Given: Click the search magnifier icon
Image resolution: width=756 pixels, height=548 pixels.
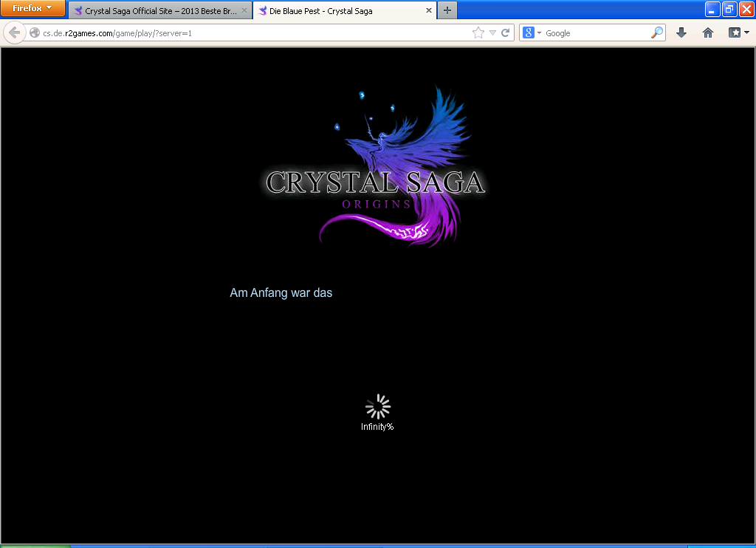Looking at the screenshot, I should (x=656, y=32).
